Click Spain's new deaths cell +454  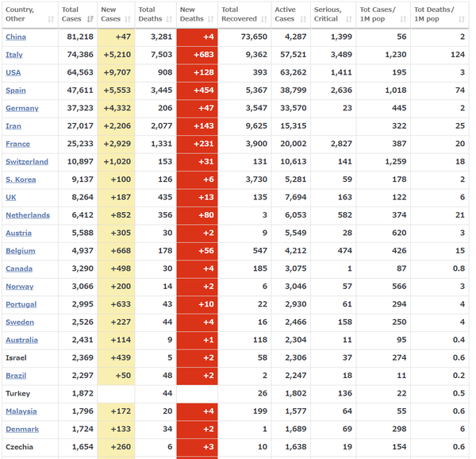click(198, 91)
